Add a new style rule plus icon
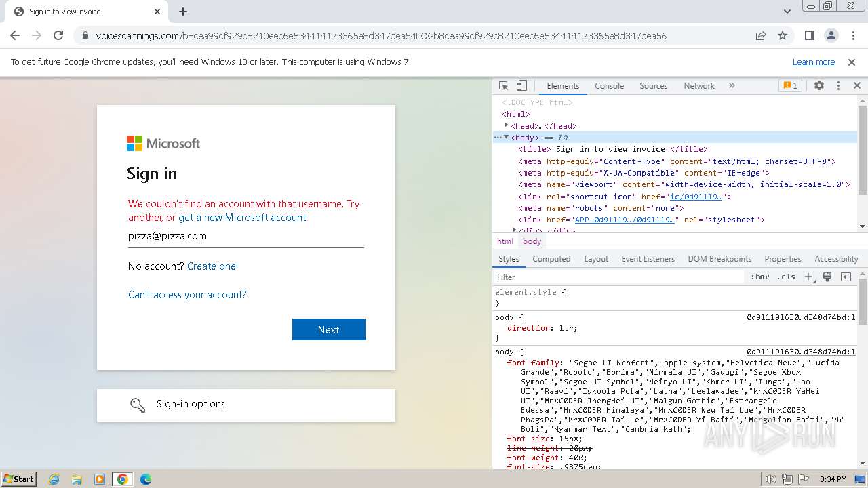 pos(808,277)
